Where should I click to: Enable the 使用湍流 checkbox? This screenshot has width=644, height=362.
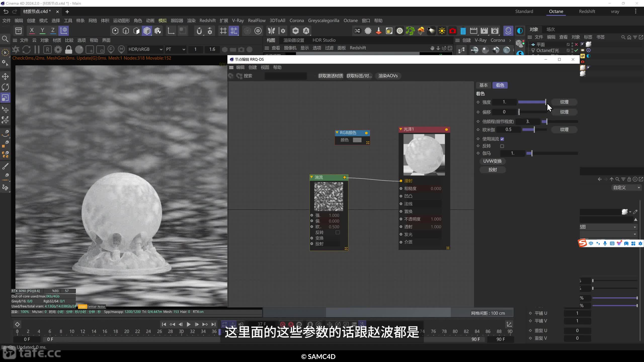click(502, 139)
